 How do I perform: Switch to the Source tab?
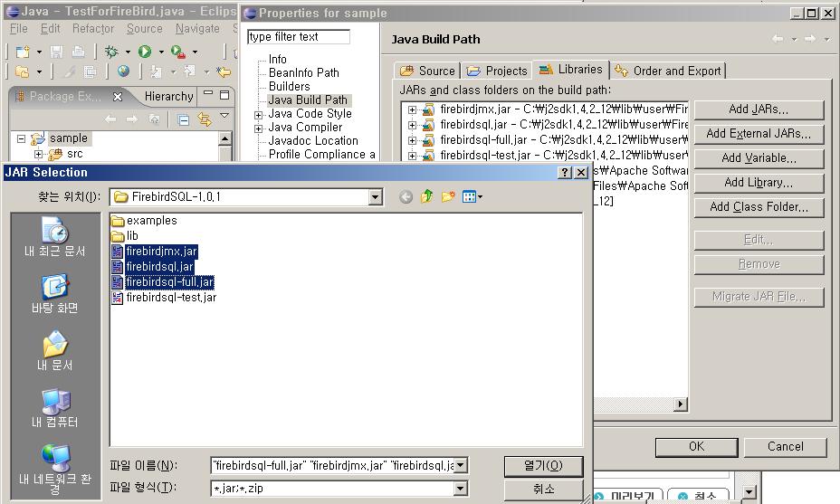tap(427, 71)
